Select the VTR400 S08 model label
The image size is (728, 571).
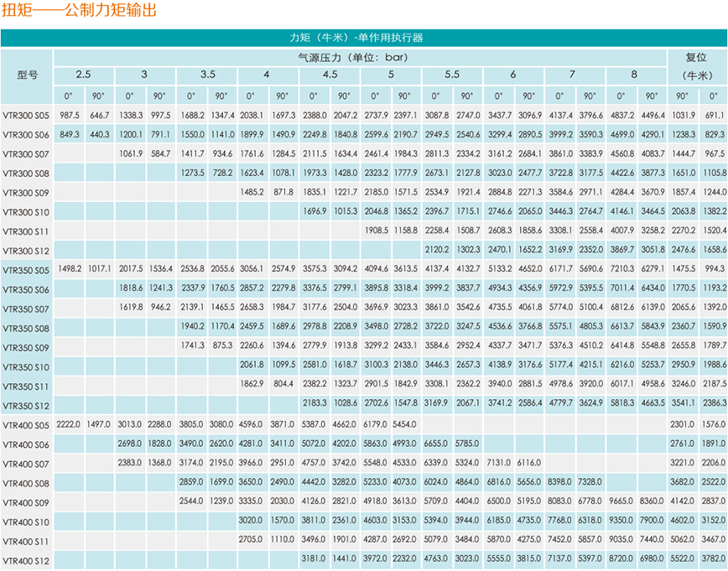pos(27,483)
